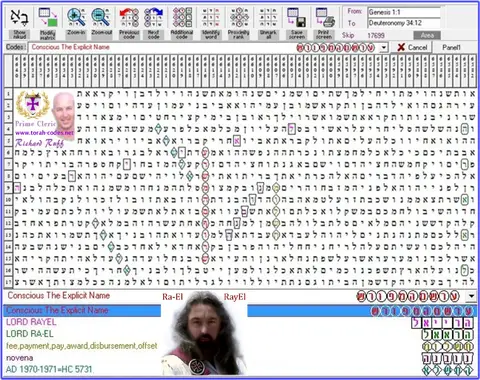Edit the To field showing Deuteronomy 34:12

pos(404,23)
